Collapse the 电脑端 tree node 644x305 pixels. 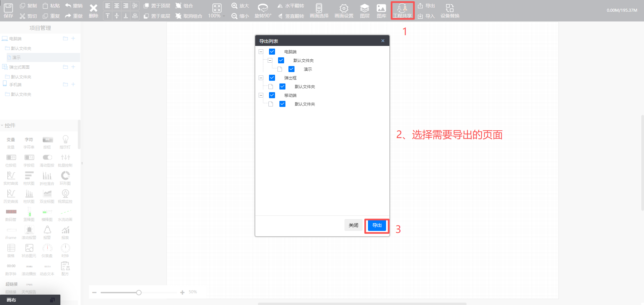pos(261,52)
